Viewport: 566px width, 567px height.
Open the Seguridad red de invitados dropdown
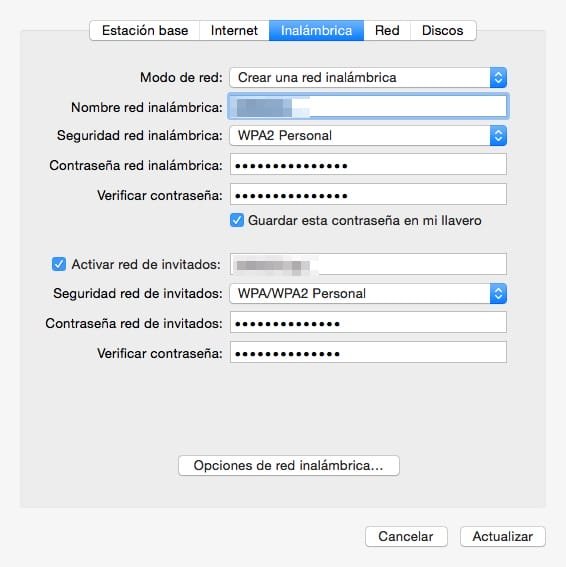coord(368,293)
